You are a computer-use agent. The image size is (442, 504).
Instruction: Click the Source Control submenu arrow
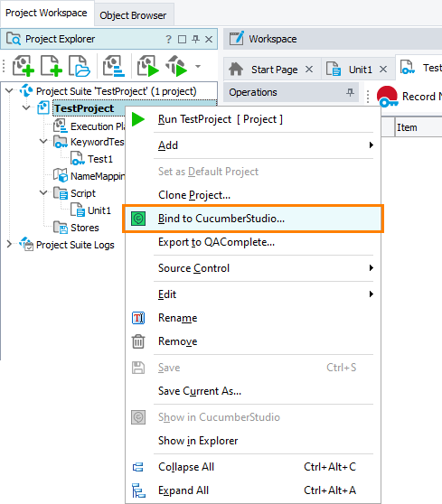tap(371, 268)
